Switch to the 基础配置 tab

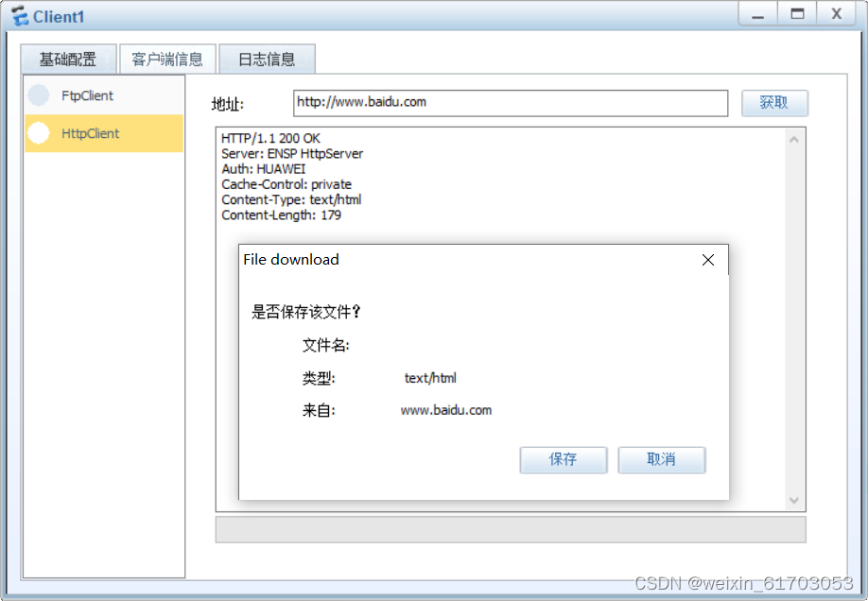[68, 59]
